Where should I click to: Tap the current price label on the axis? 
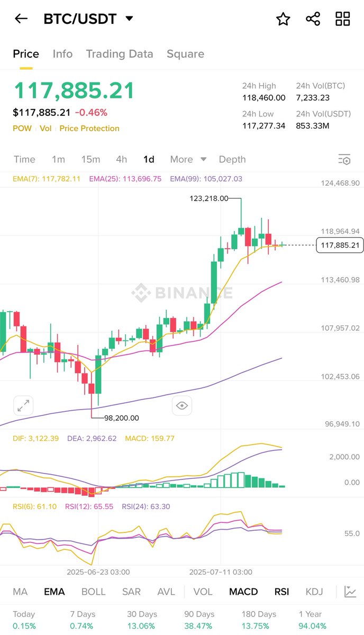(x=340, y=245)
